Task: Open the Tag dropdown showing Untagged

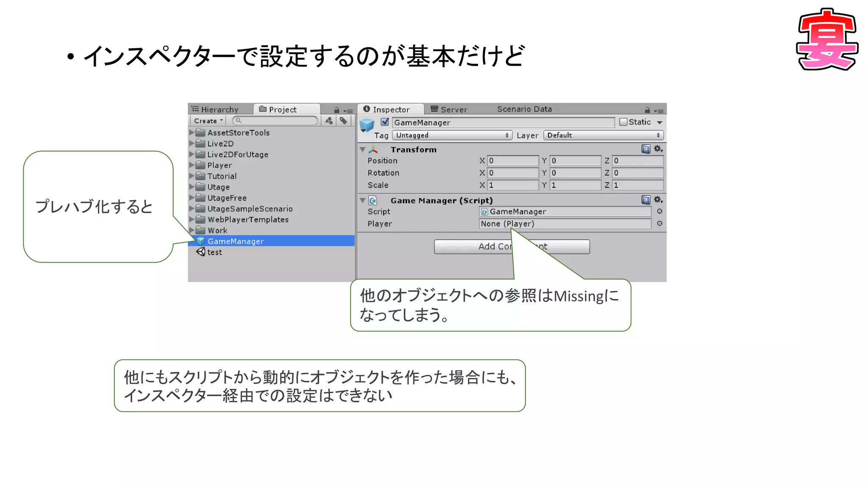Action: click(x=452, y=135)
